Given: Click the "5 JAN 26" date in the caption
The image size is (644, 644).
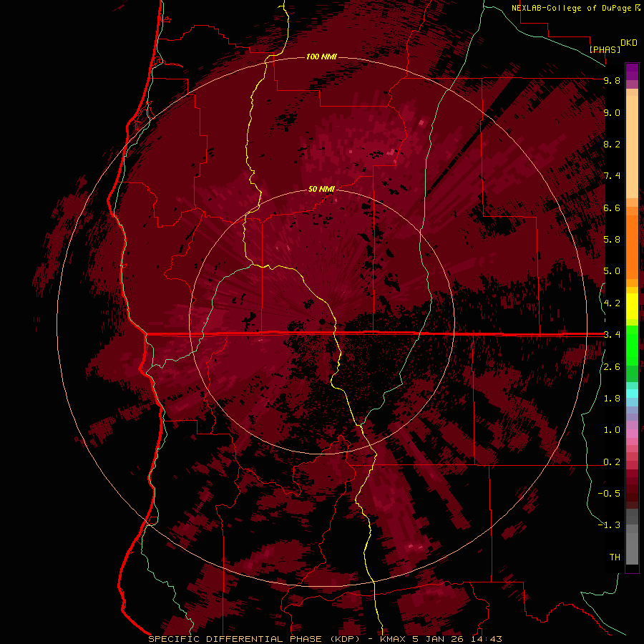Looking at the screenshot, I should click(439, 639).
